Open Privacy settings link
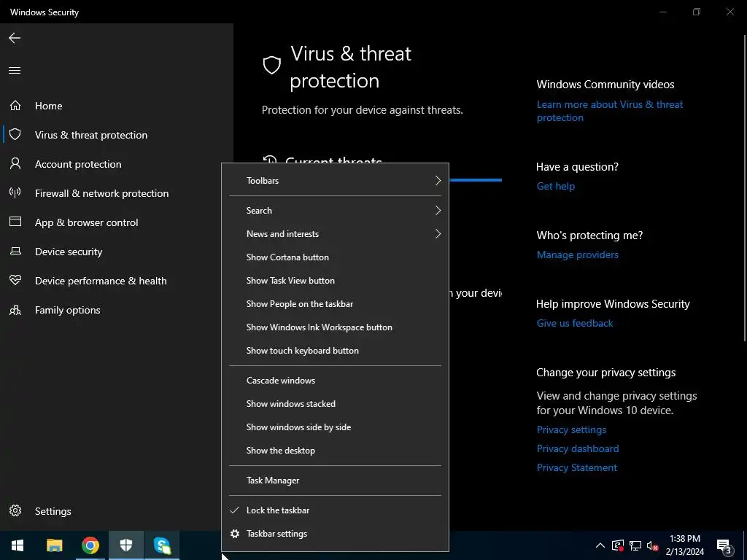The width and height of the screenshot is (747, 560). point(571,429)
